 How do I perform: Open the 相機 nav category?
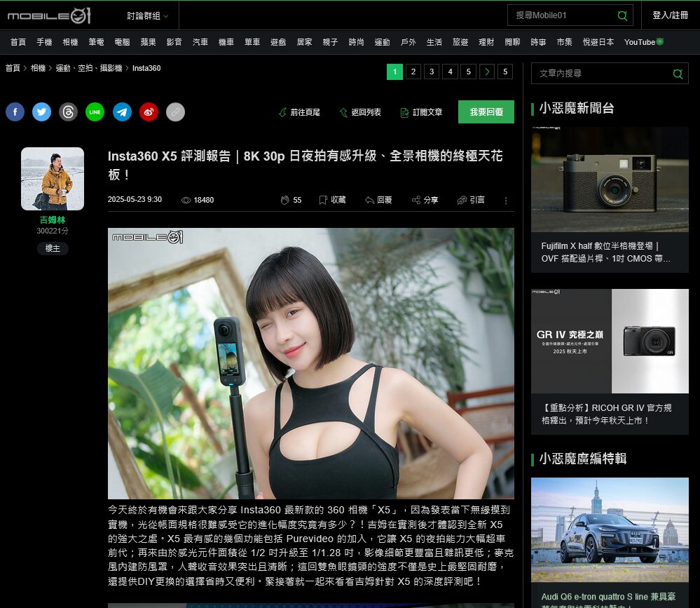70,42
